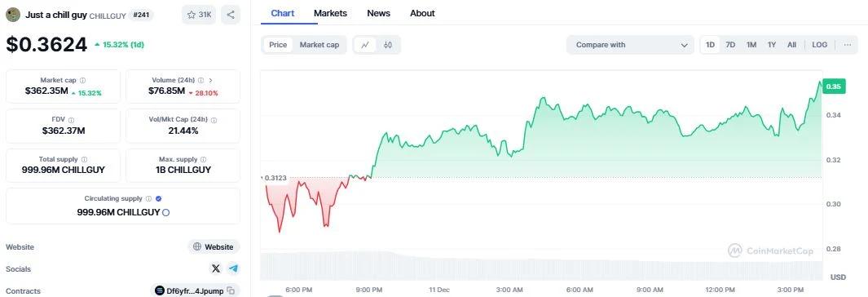The image size is (868, 297).
Task: Open the X social link icon
Action: [216, 268]
